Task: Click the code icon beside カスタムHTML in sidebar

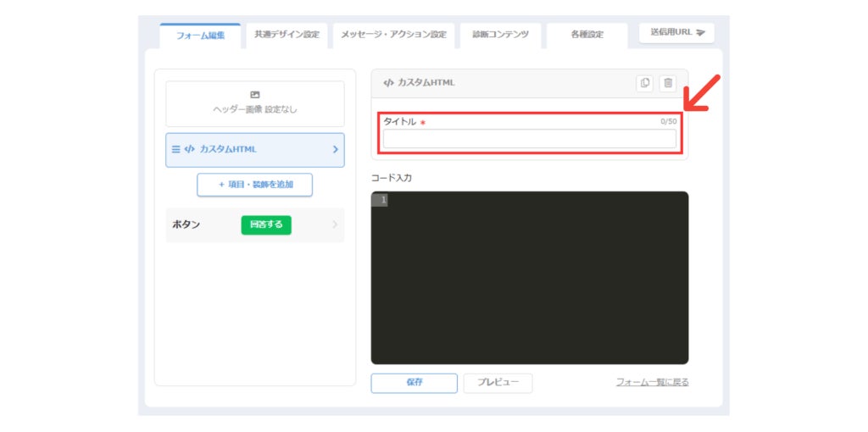Action: pos(189,149)
